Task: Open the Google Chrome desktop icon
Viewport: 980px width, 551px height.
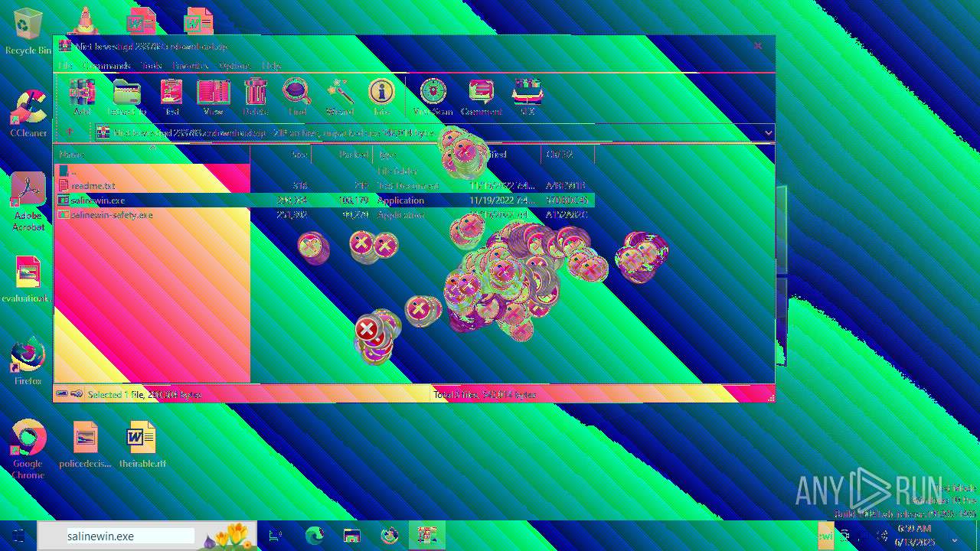Action: (x=28, y=450)
